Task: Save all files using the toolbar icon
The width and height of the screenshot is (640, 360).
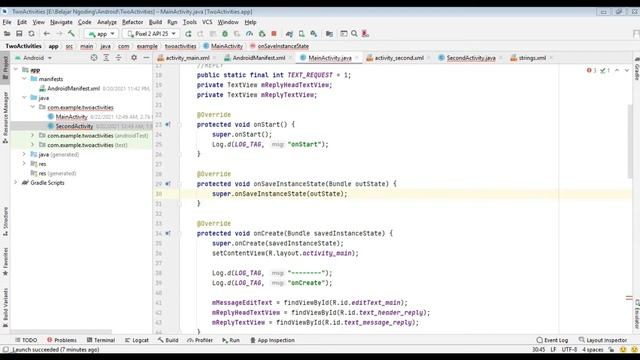Action: click(19, 34)
